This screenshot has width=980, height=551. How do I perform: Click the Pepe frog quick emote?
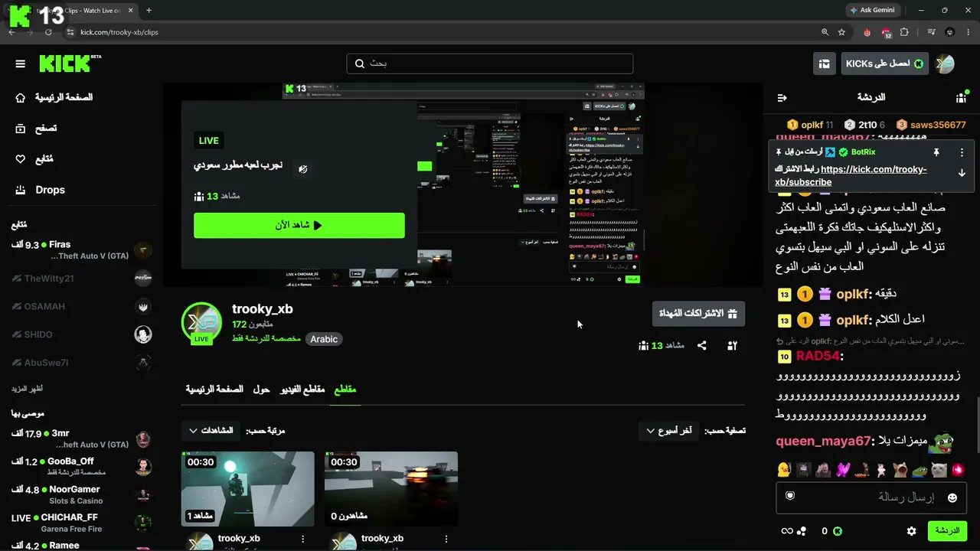coord(919,470)
